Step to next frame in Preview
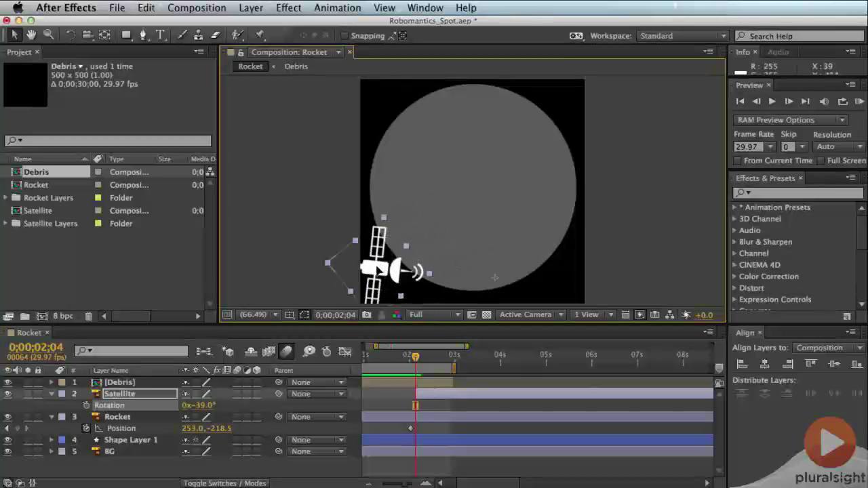 click(789, 102)
